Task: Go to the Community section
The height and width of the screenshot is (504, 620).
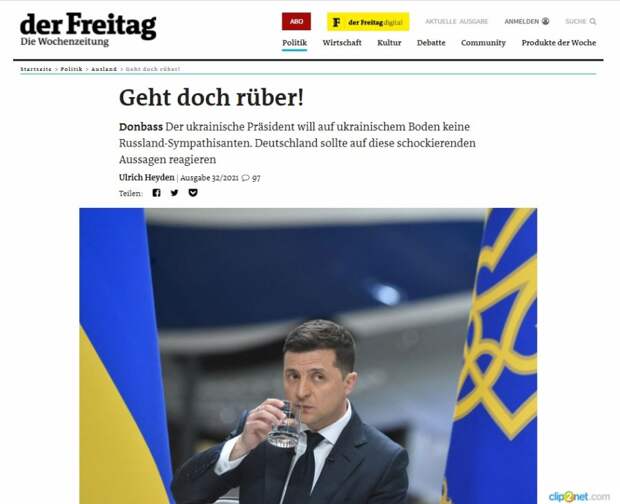Action: pos(483,43)
